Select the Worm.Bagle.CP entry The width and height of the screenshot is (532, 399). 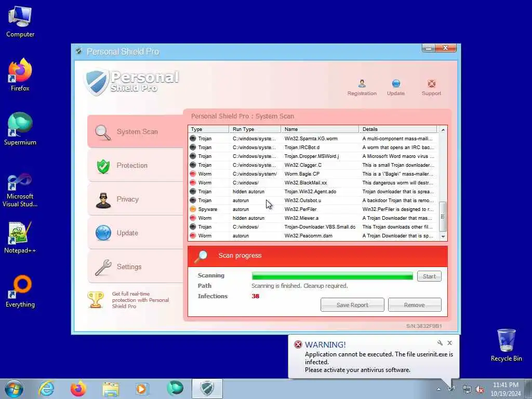point(313,174)
